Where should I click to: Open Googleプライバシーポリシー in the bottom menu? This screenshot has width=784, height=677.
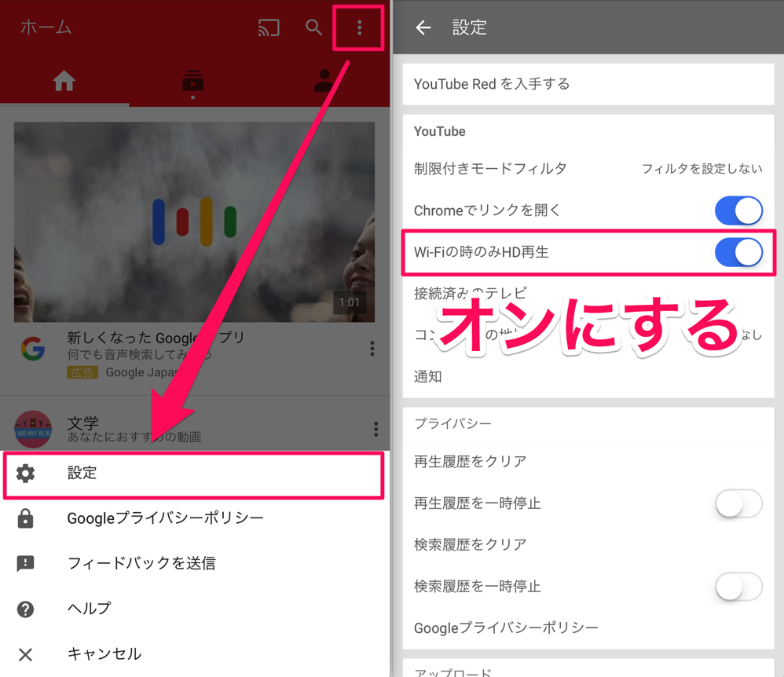click(x=194, y=518)
